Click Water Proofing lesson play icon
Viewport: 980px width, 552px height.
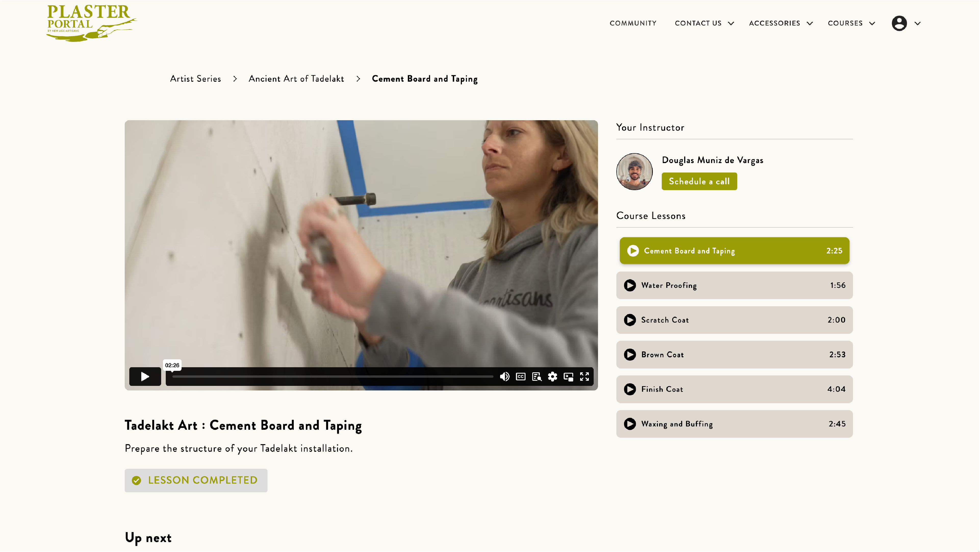630,285
